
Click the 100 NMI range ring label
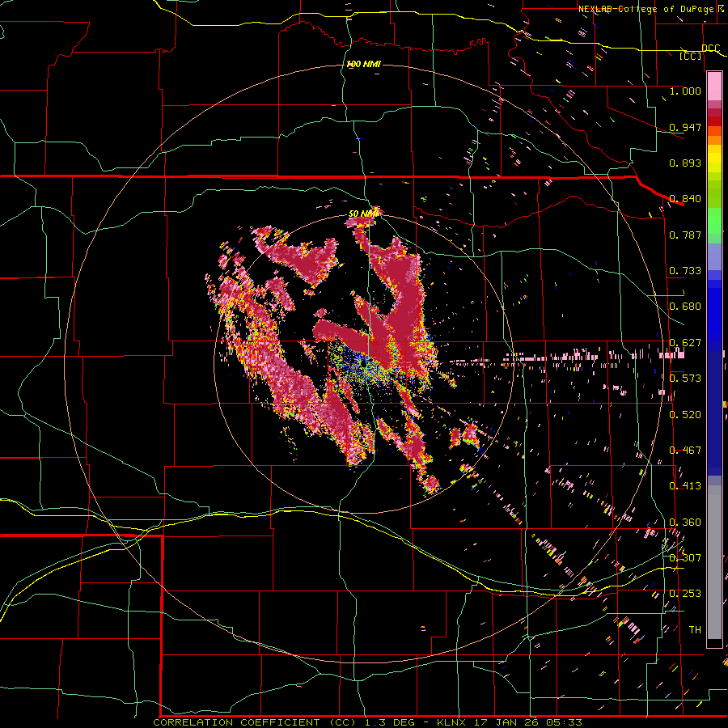tap(363, 64)
